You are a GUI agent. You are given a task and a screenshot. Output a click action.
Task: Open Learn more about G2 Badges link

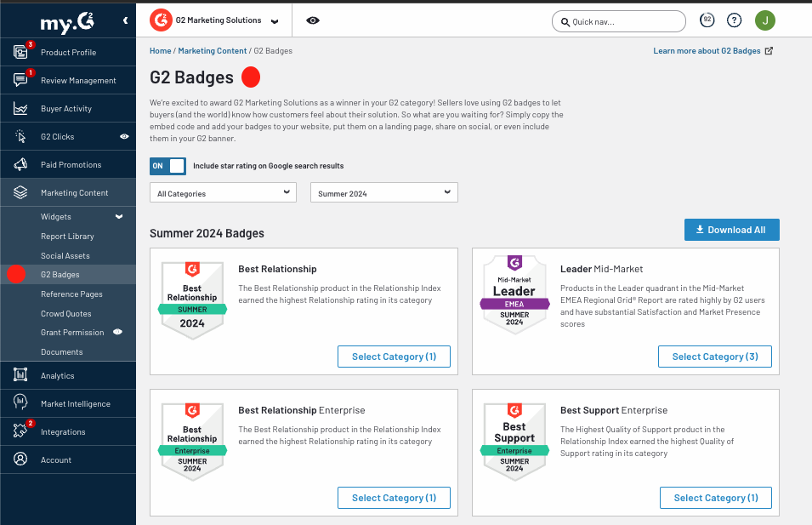coord(707,51)
